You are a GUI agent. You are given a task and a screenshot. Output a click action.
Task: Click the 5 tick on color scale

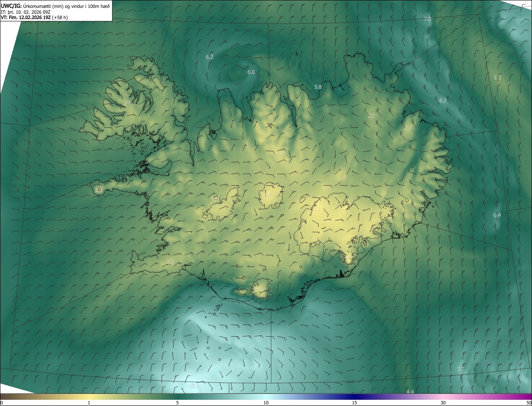pyautogui.click(x=177, y=403)
